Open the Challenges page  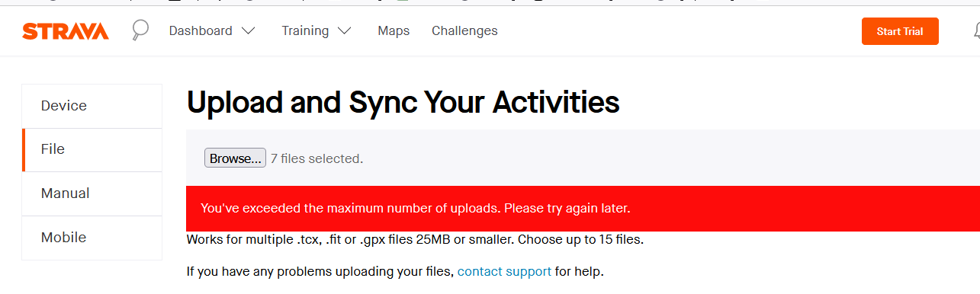pos(464,31)
